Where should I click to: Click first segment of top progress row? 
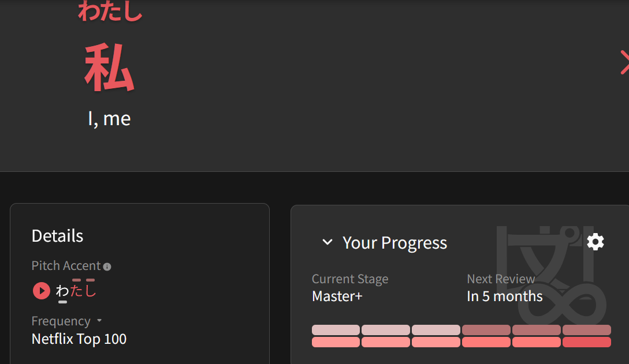pyautogui.click(x=336, y=330)
